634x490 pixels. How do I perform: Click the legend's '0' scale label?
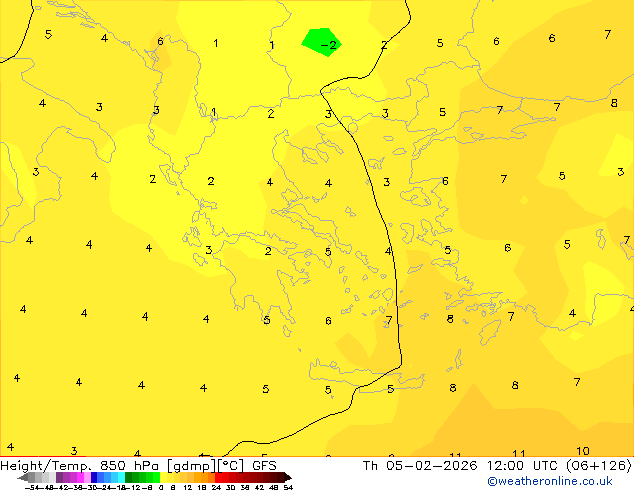pos(161,487)
